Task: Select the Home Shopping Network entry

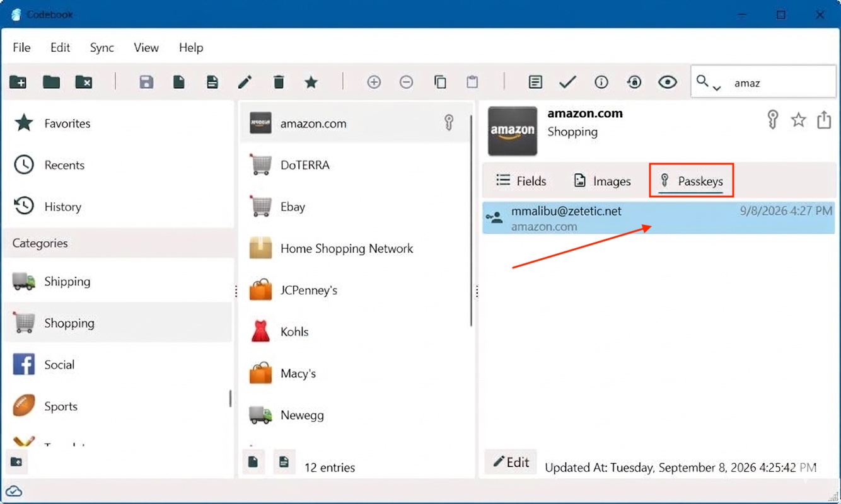Action: pyautogui.click(x=355, y=248)
